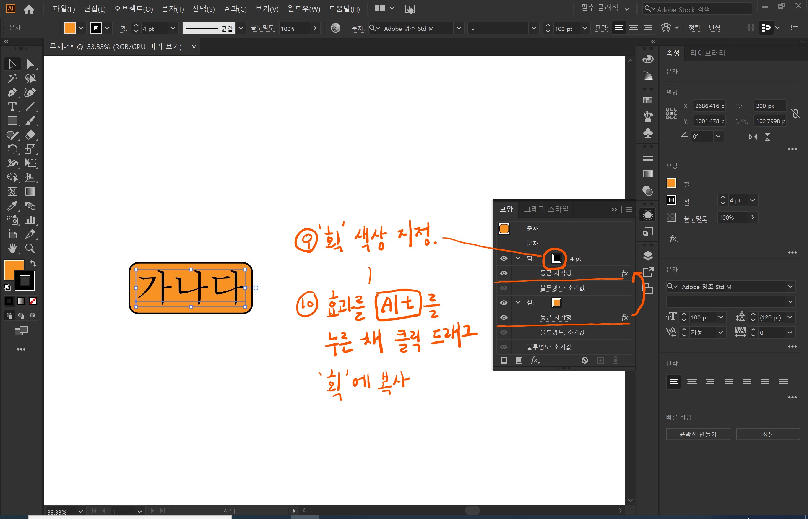
Task: Activate the Hand tool
Action: coord(12,248)
